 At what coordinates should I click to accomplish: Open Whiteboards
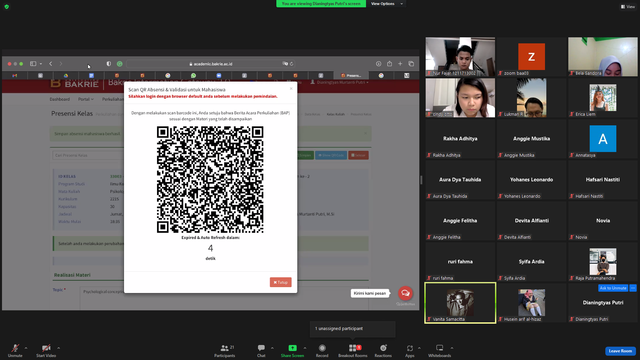click(x=440, y=350)
